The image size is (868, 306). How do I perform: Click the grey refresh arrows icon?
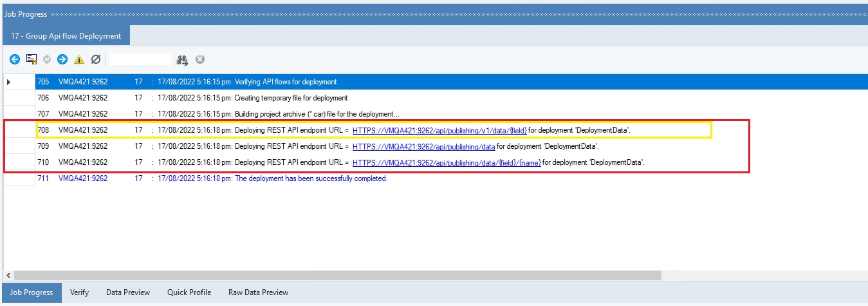point(47,59)
